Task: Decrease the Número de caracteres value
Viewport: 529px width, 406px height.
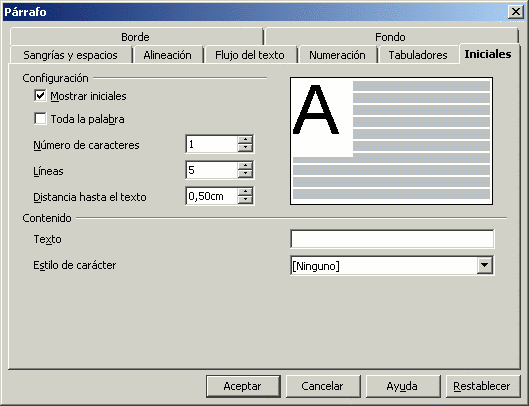Action: [x=245, y=147]
